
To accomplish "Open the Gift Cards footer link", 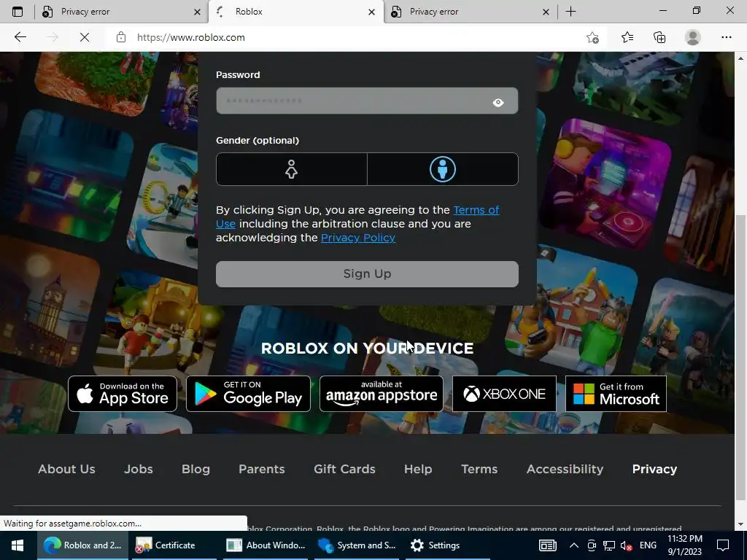I will (x=344, y=469).
